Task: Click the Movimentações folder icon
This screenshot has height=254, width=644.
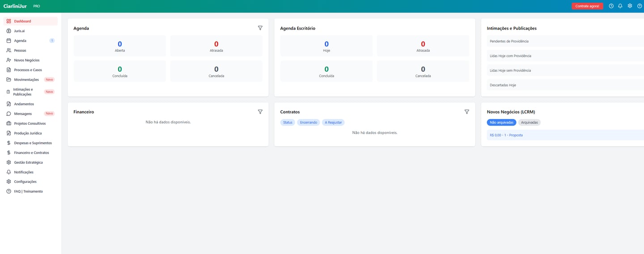Action: [x=8, y=80]
